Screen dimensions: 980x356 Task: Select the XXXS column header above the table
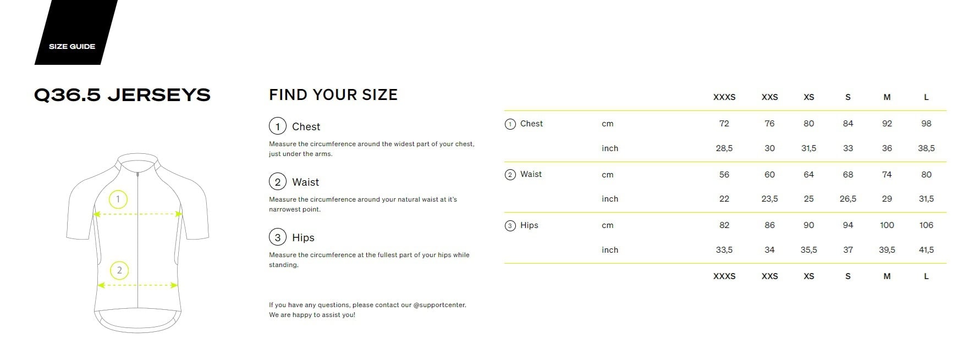point(724,97)
